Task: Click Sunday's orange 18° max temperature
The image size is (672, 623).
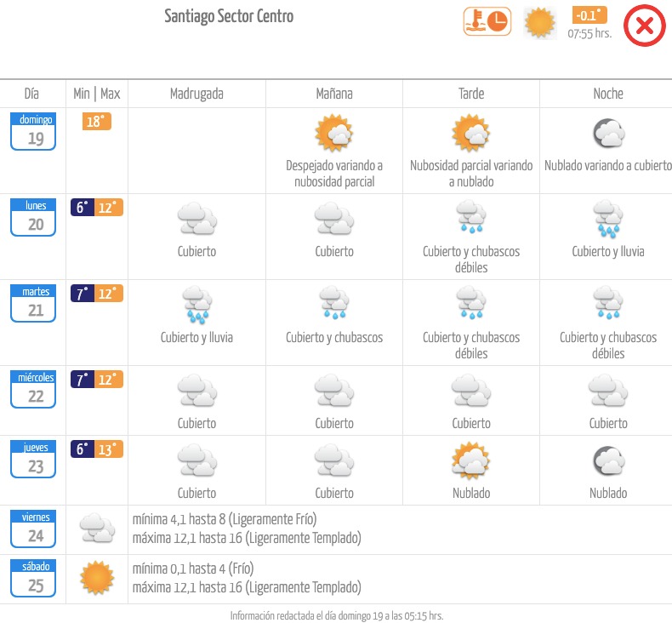Action: pos(97,122)
